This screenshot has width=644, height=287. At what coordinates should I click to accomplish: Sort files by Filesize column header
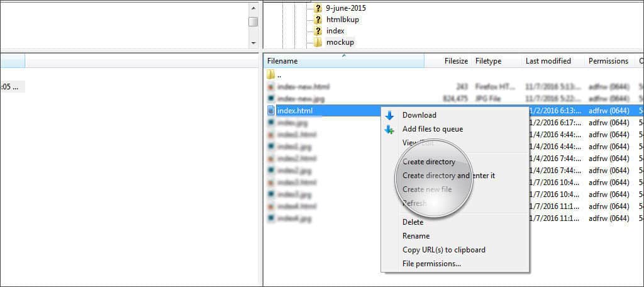pyautogui.click(x=455, y=61)
